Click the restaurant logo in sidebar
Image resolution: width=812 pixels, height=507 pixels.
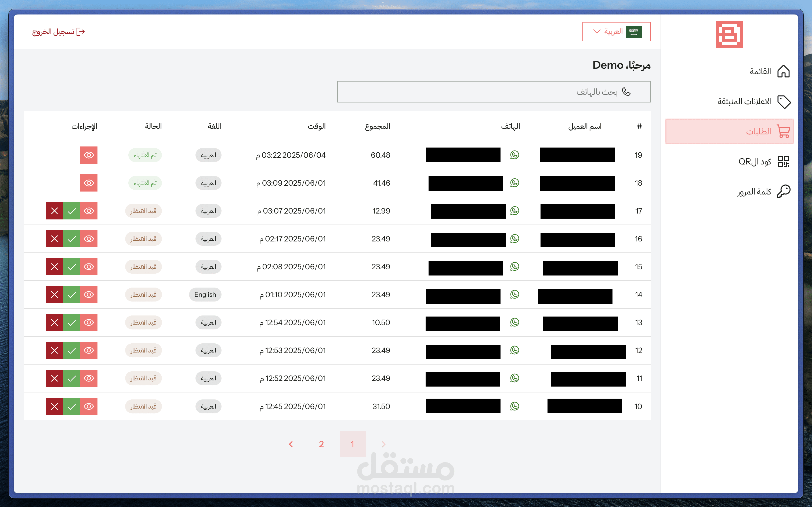[x=729, y=34]
